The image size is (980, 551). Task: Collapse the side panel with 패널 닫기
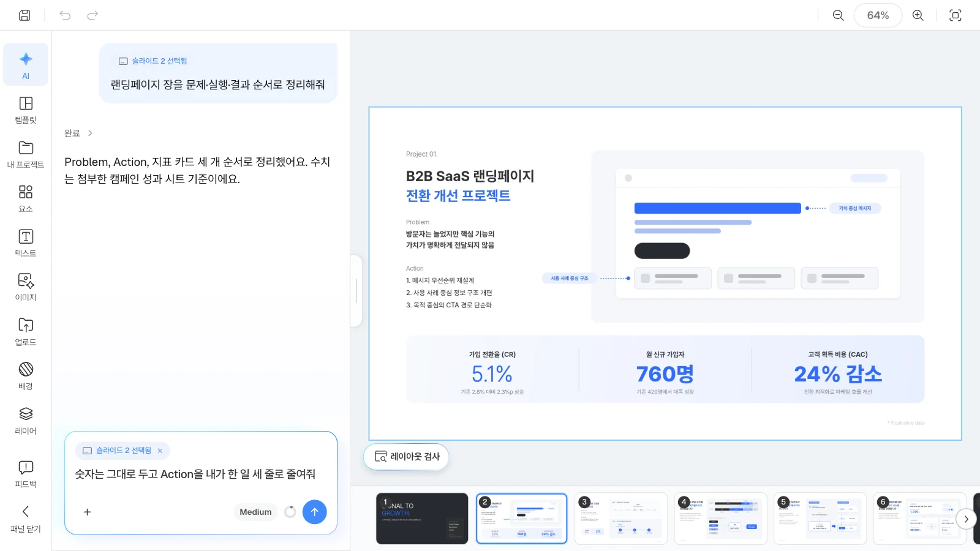pos(26,519)
